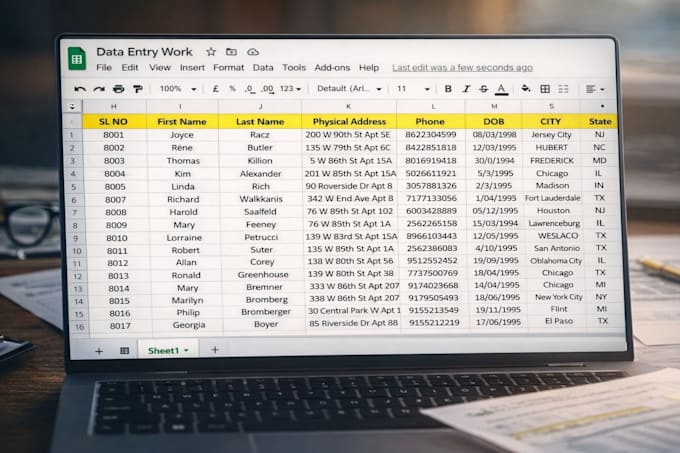This screenshot has width=680, height=453.
Task: Click the expand/collapse arrows at top-left corner
Action: click(x=72, y=107)
